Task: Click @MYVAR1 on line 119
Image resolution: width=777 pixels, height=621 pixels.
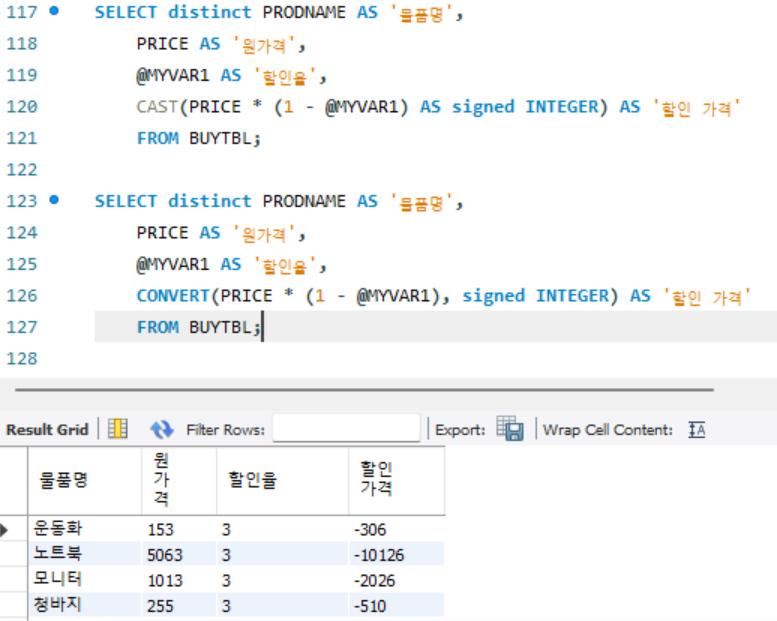Action: pos(173,75)
